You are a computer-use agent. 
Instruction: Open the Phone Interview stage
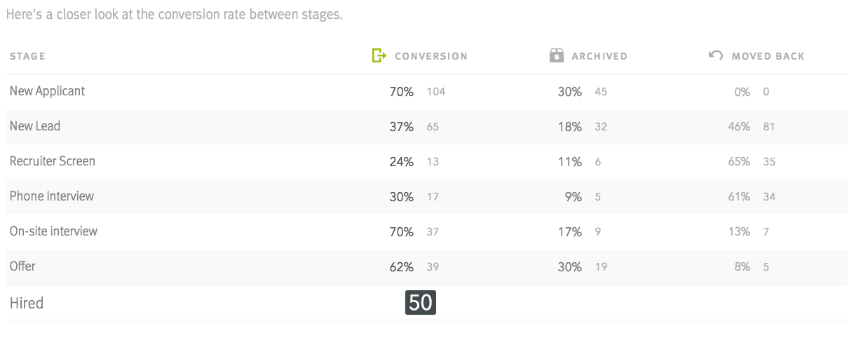point(427,197)
